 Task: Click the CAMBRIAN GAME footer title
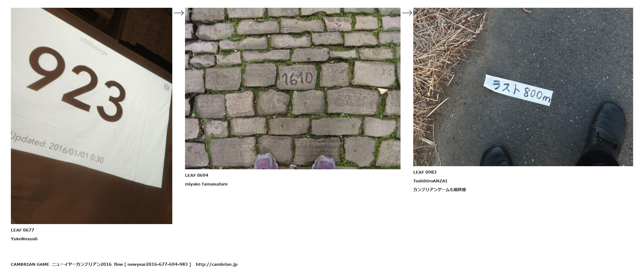click(30, 264)
